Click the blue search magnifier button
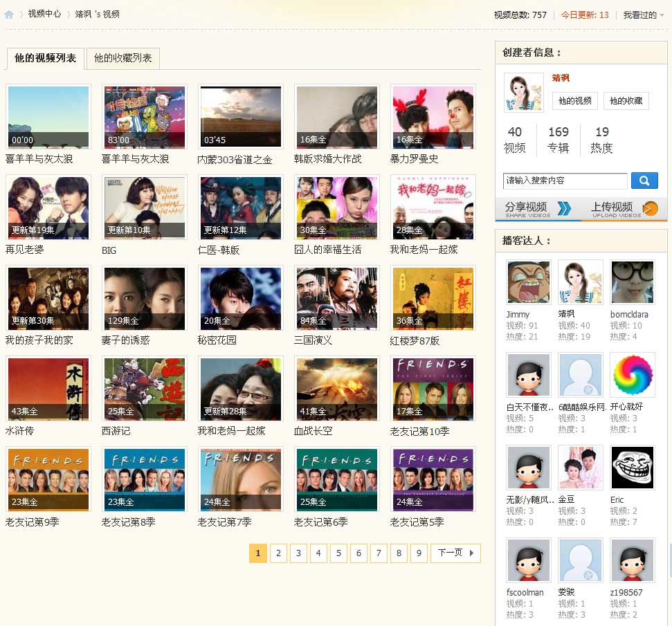 tap(644, 181)
